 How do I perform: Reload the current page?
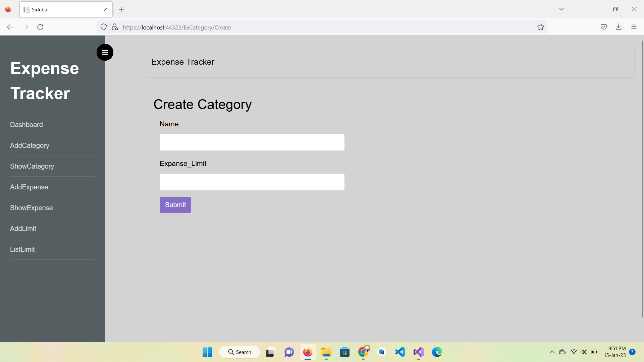pos(40,27)
